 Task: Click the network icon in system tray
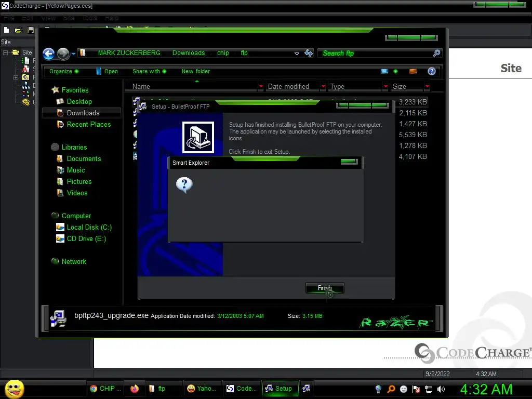coord(429,389)
